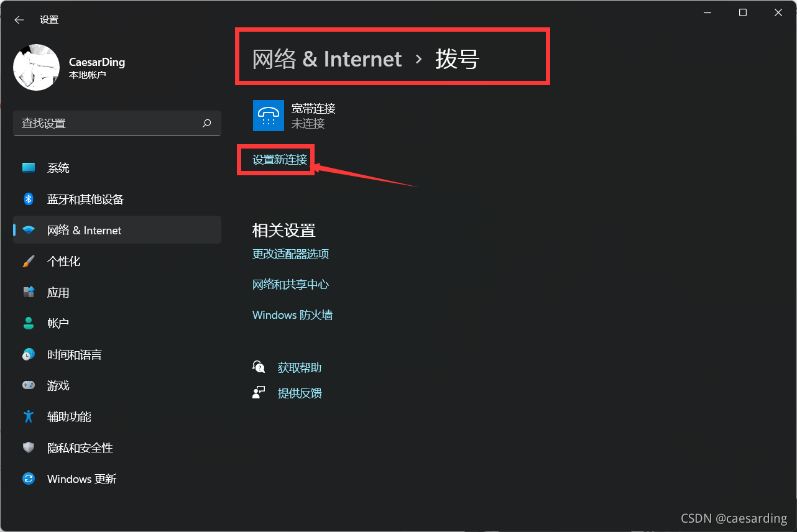797x532 pixels.
Task: Go to 隐私和安全性 settings
Action: click(x=117, y=447)
